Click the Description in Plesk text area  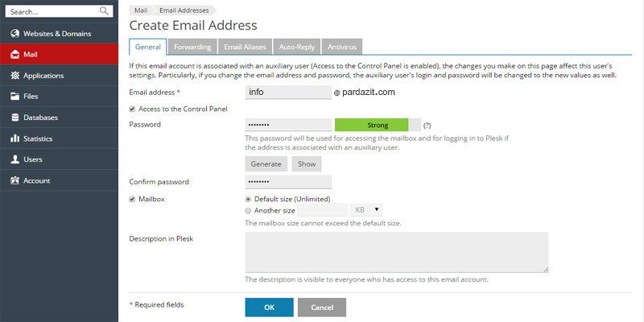point(396,252)
